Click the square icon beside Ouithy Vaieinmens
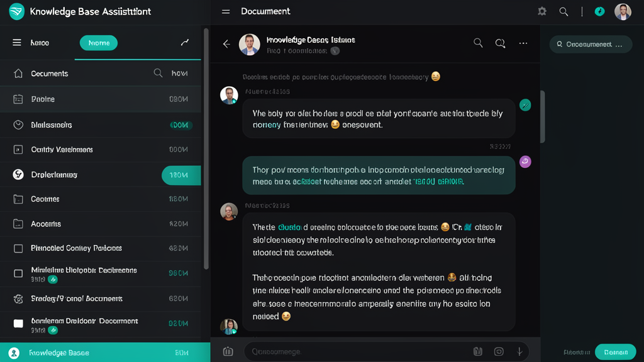The height and width of the screenshot is (362, 644). 18,150
